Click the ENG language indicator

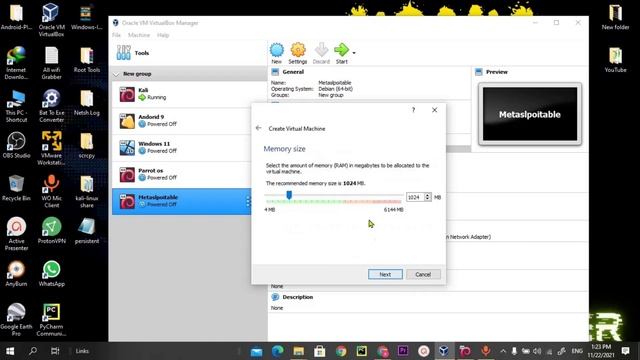(577, 351)
